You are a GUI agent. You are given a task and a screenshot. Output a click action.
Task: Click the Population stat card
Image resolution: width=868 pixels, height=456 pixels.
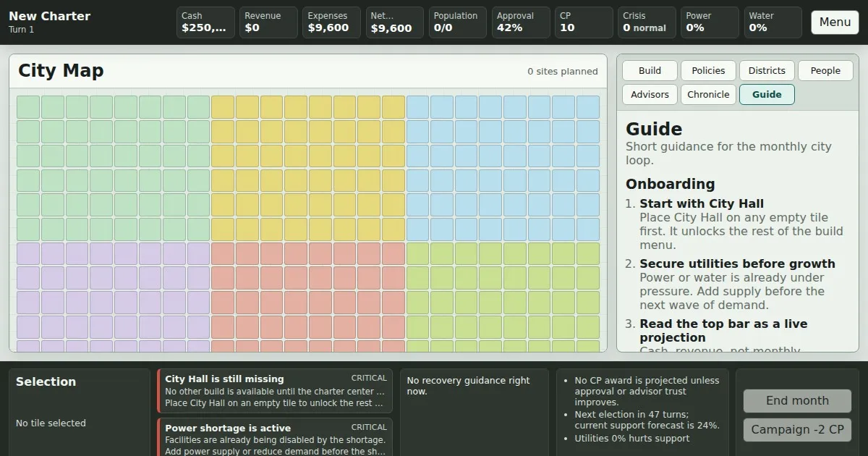click(457, 22)
